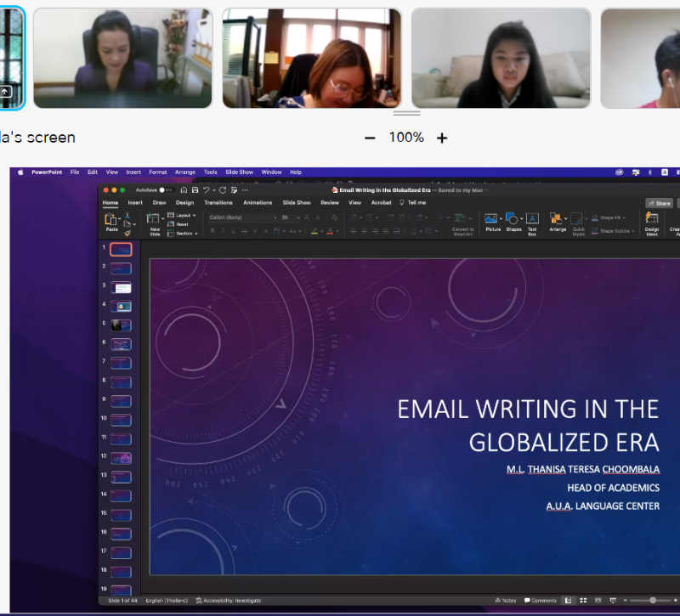680x616 pixels.
Task: Open the font size 36 dropdown
Action: 291,218
